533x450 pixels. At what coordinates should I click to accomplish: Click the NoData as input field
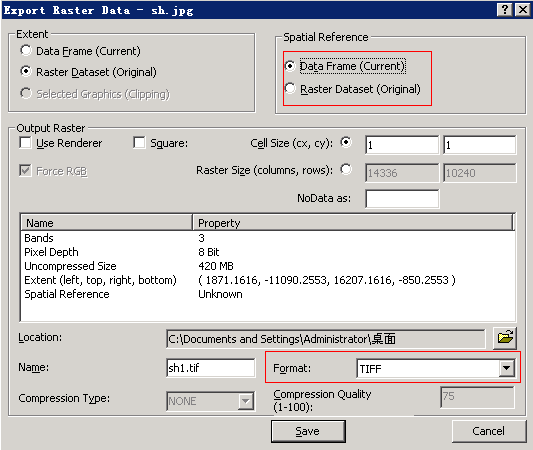coord(402,199)
